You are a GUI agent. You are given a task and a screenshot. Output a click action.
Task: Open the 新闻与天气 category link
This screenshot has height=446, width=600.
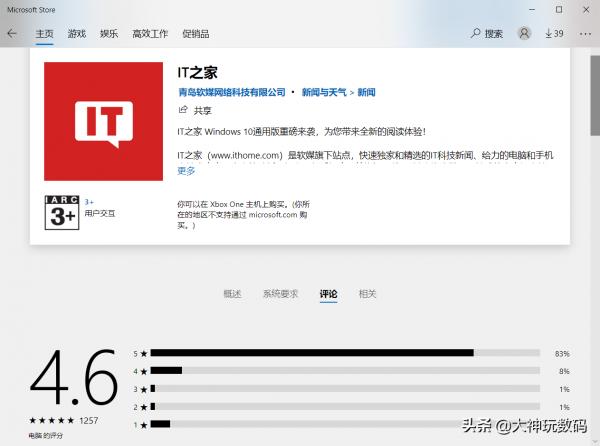tap(324, 92)
